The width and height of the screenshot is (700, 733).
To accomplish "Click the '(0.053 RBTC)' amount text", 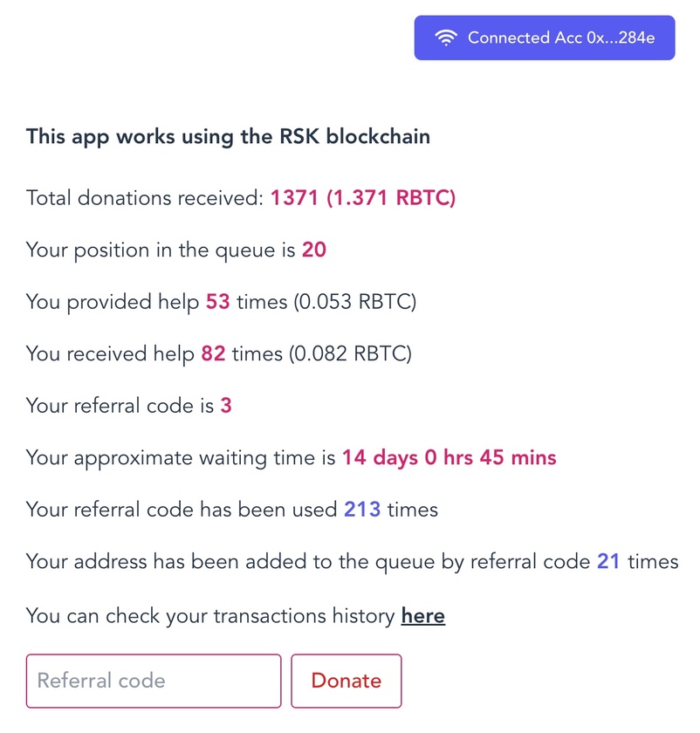I will (355, 302).
